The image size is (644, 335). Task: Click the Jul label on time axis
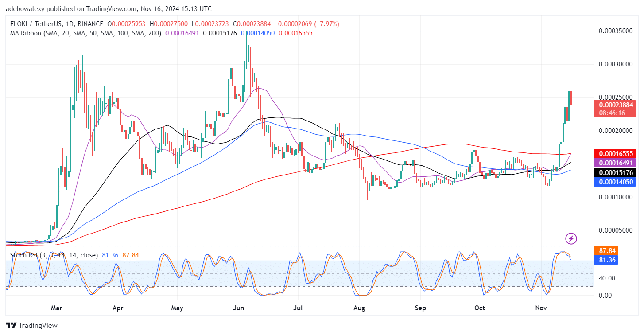pyautogui.click(x=298, y=307)
